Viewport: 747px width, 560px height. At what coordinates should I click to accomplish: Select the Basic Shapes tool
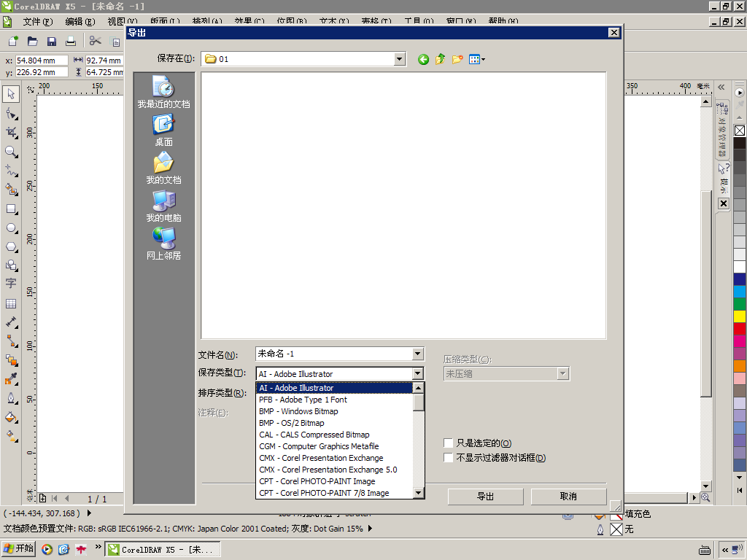(11, 265)
